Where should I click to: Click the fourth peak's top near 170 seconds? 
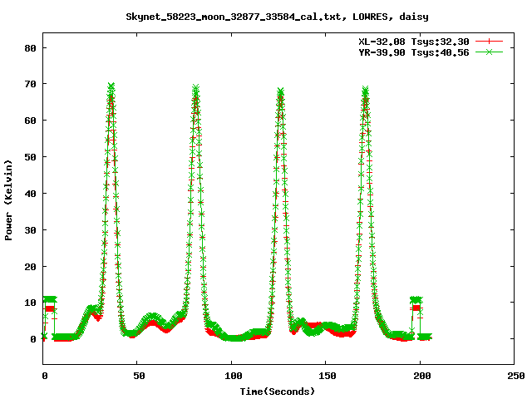coord(365,91)
